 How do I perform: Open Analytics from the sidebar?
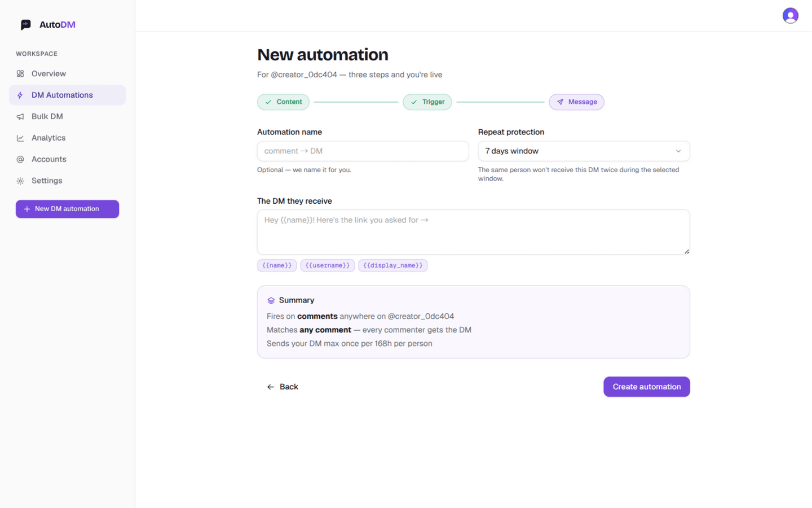point(67,138)
